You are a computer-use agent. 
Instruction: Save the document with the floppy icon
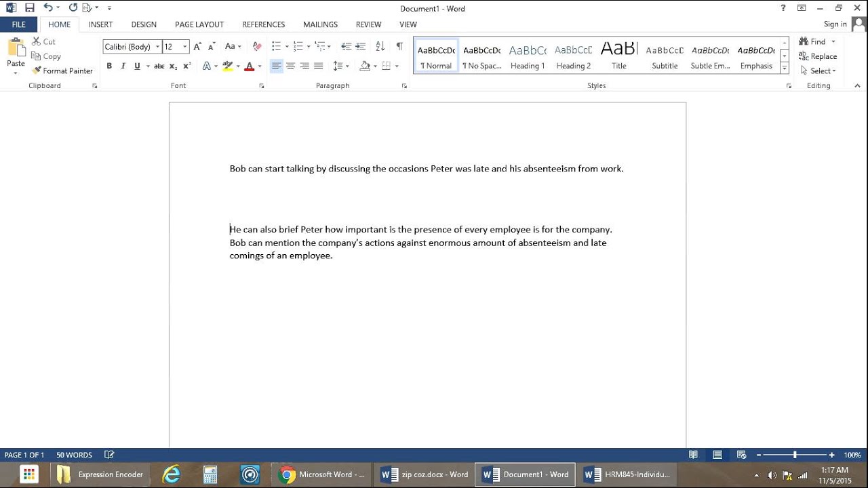29,8
